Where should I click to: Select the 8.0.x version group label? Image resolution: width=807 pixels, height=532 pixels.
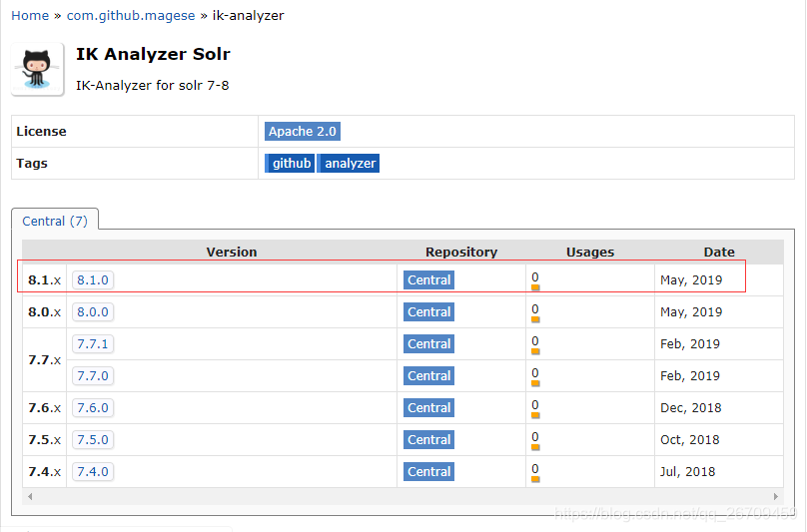pyautogui.click(x=44, y=311)
